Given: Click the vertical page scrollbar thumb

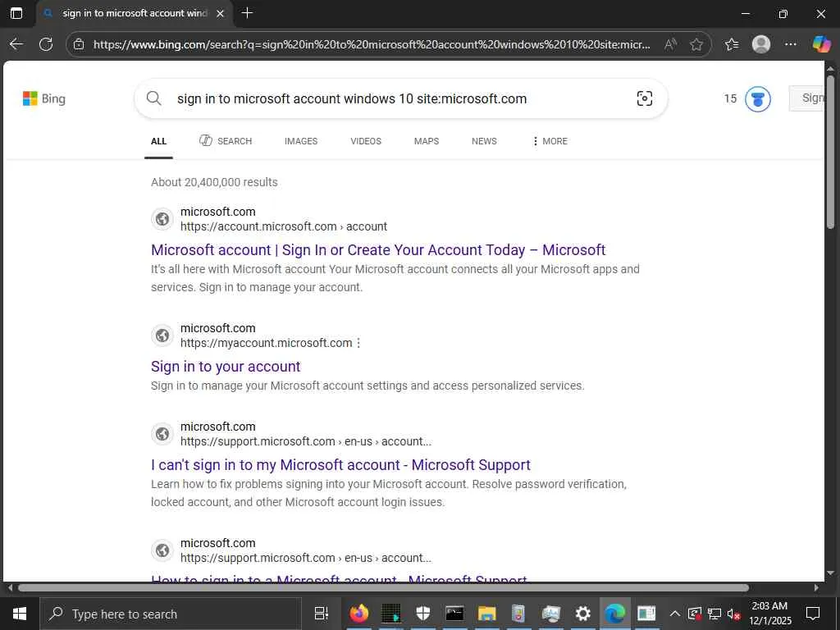Looking at the screenshot, I should (830, 153).
